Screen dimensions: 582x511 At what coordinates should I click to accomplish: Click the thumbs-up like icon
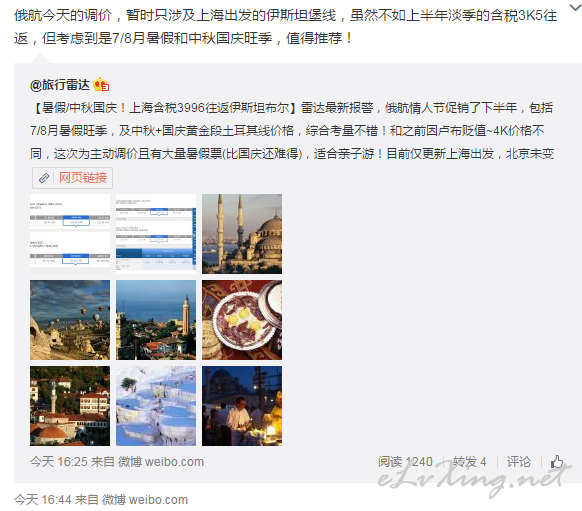(556, 462)
